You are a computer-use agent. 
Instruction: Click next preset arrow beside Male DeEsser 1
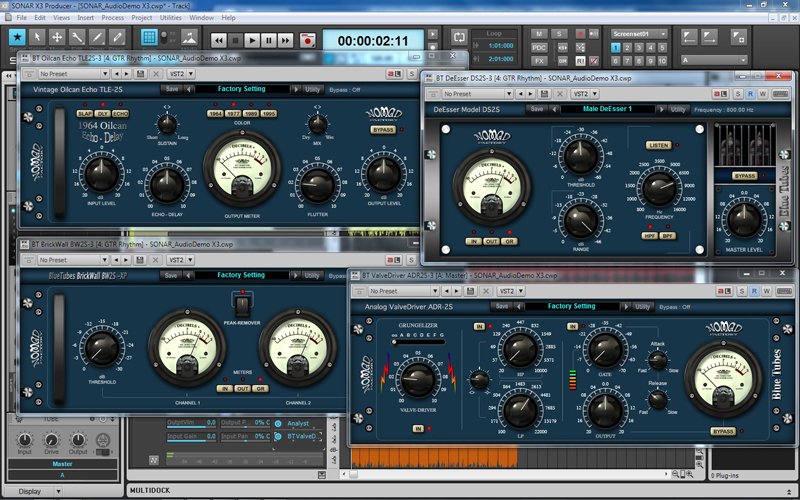pyautogui.click(x=662, y=109)
